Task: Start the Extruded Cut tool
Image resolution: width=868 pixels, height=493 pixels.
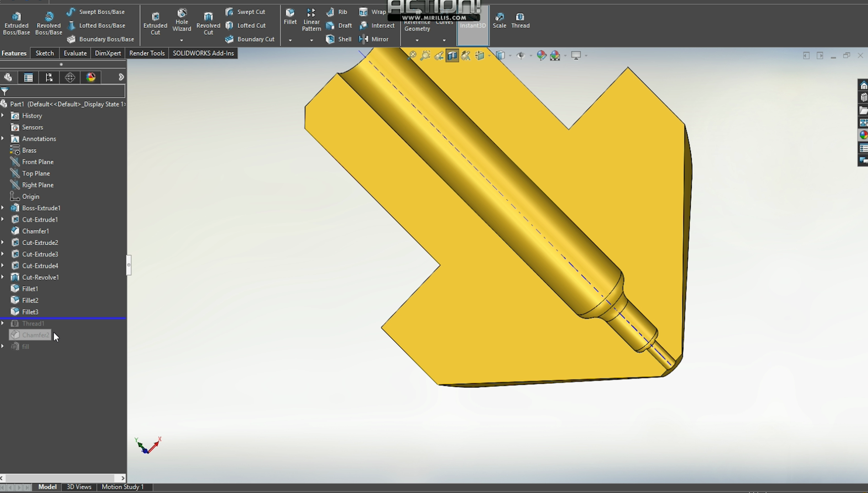Action: tap(155, 23)
